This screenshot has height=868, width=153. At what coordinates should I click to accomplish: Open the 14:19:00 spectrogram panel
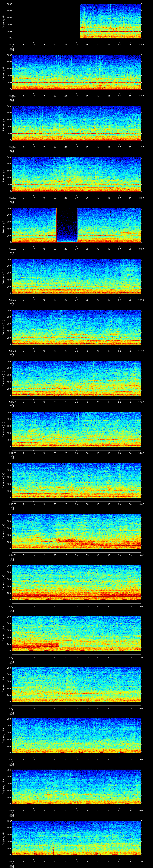pos(76,787)
